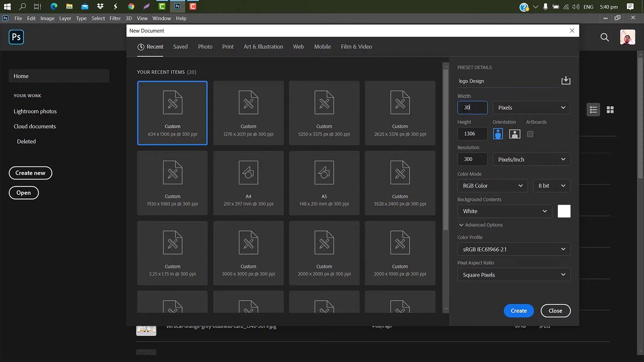Open the user profile avatar
The image size is (644, 362).
tap(627, 37)
